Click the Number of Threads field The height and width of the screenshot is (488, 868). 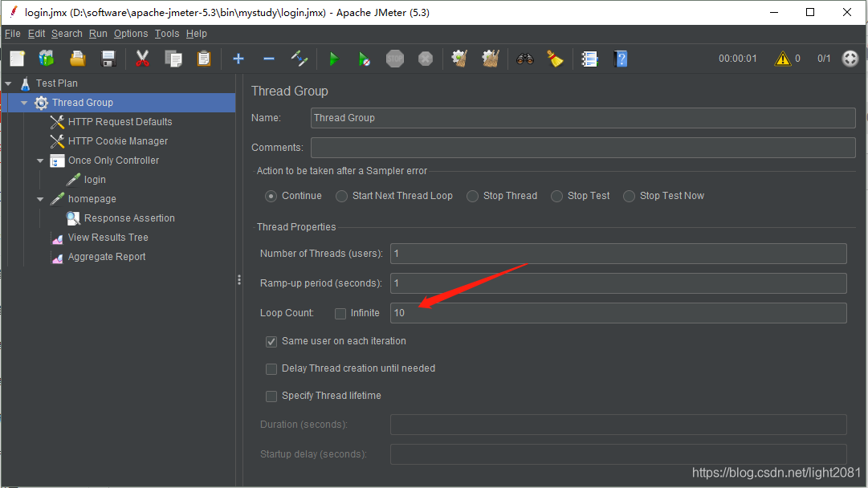click(618, 254)
